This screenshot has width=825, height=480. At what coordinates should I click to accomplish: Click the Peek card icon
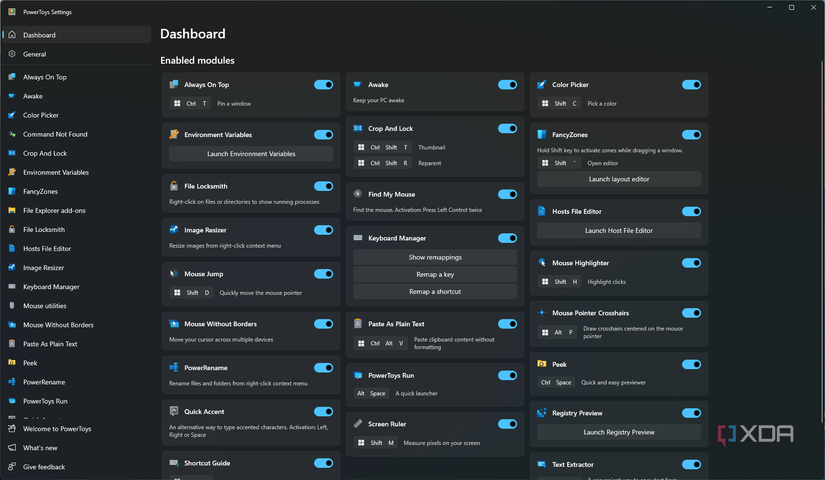[541, 364]
